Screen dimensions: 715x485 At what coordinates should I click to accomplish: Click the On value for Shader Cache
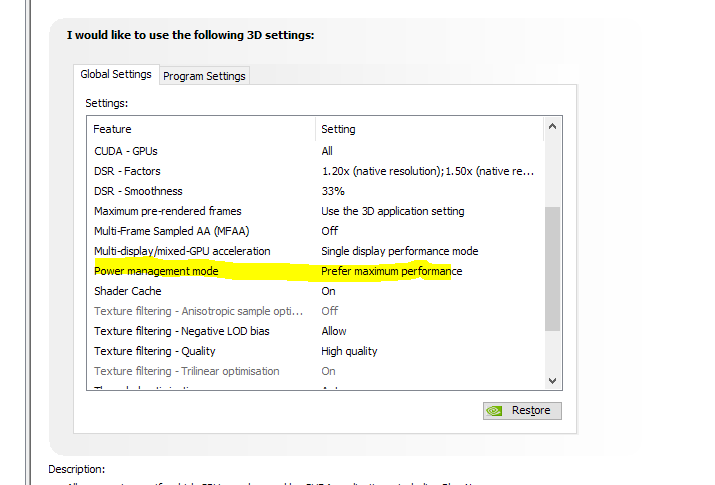pos(328,291)
